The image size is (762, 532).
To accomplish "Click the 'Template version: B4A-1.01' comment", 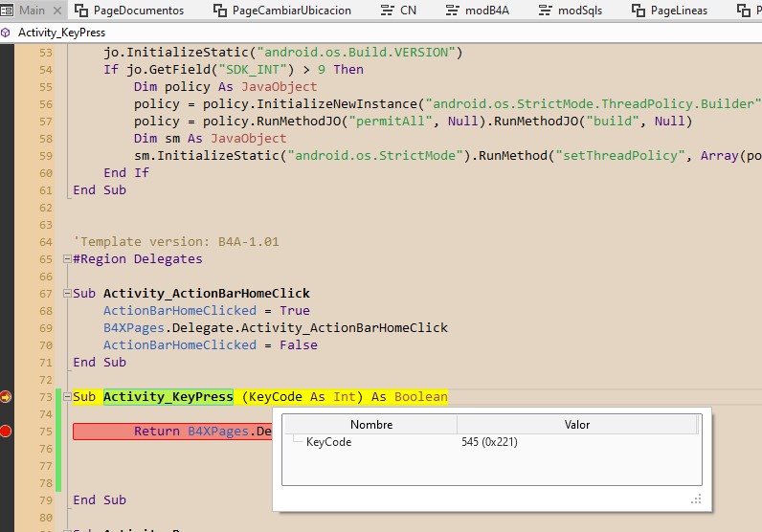I will [176, 242].
